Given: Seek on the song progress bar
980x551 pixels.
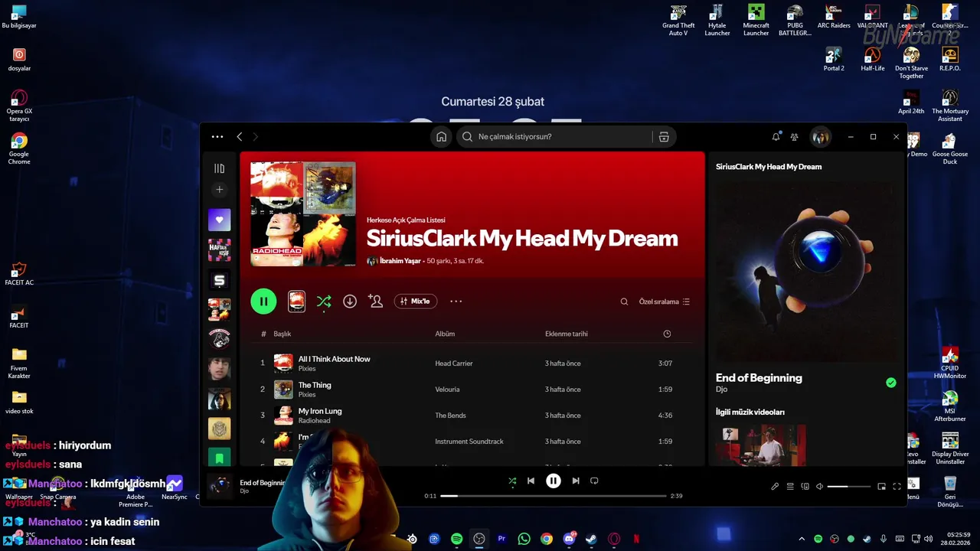Looking at the screenshot, I should coord(554,496).
